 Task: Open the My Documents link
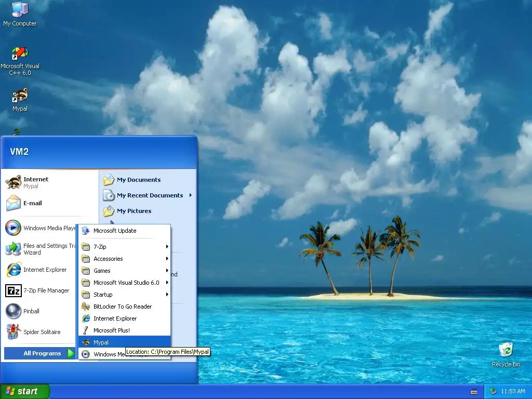(139, 179)
